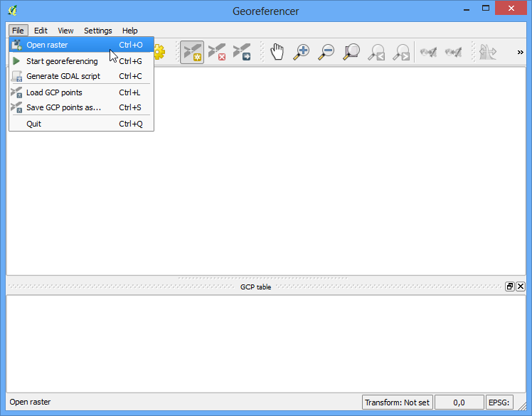Viewport: 532px width, 416px height.
Task: Select Open raster in File menu
Action: (x=81, y=45)
